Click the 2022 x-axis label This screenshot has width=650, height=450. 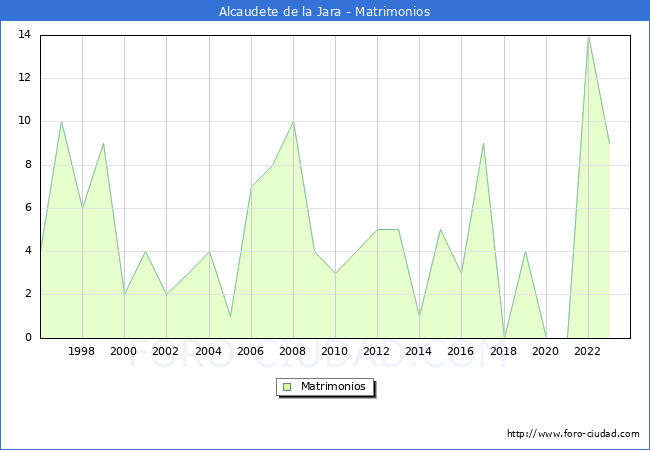tap(588, 351)
